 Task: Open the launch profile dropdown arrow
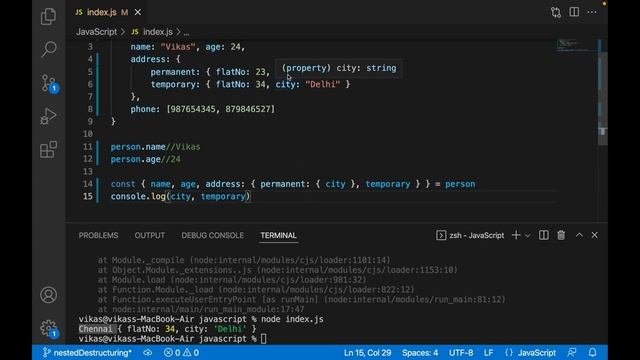(x=528, y=236)
